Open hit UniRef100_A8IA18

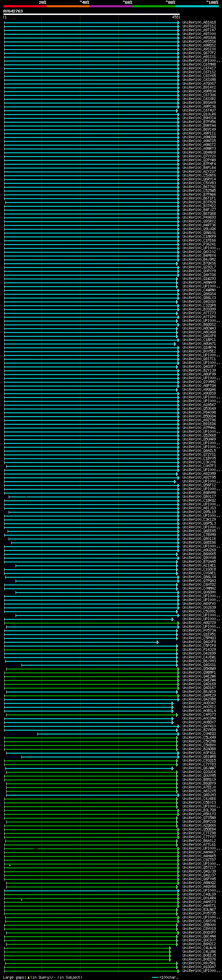coord(199,23)
